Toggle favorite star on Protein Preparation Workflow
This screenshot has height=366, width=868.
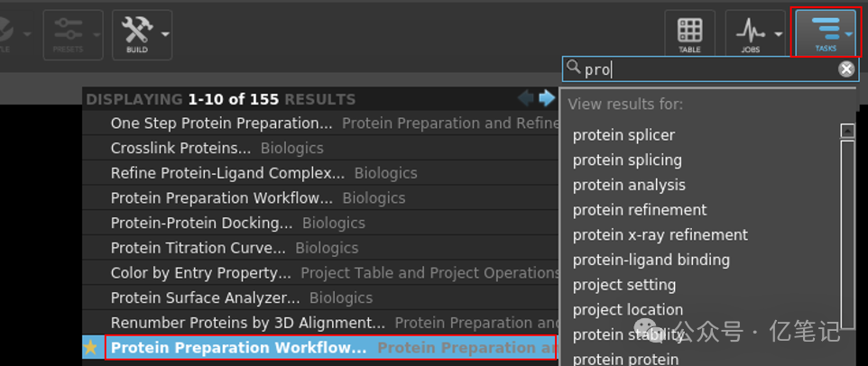click(x=90, y=348)
